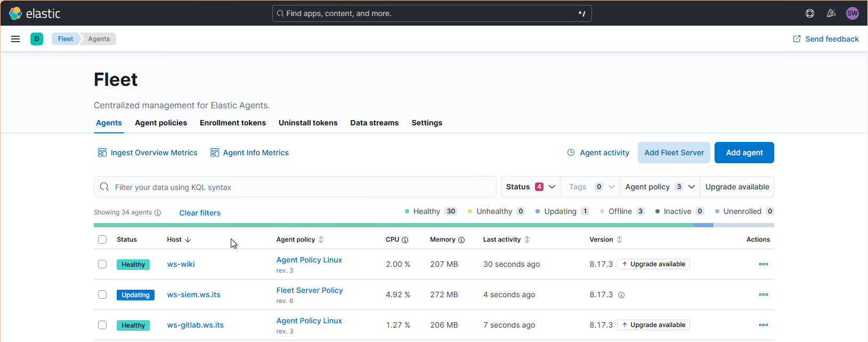868x342 pixels.
Task: Click the Healthy 30 status legend
Action: [x=431, y=211]
